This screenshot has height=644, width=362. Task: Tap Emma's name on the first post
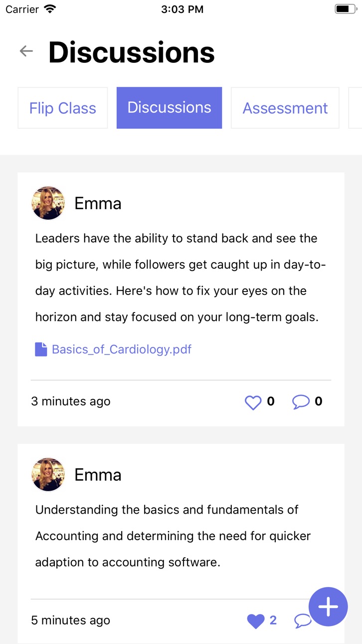pyautogui.click(x=98, y=204)
